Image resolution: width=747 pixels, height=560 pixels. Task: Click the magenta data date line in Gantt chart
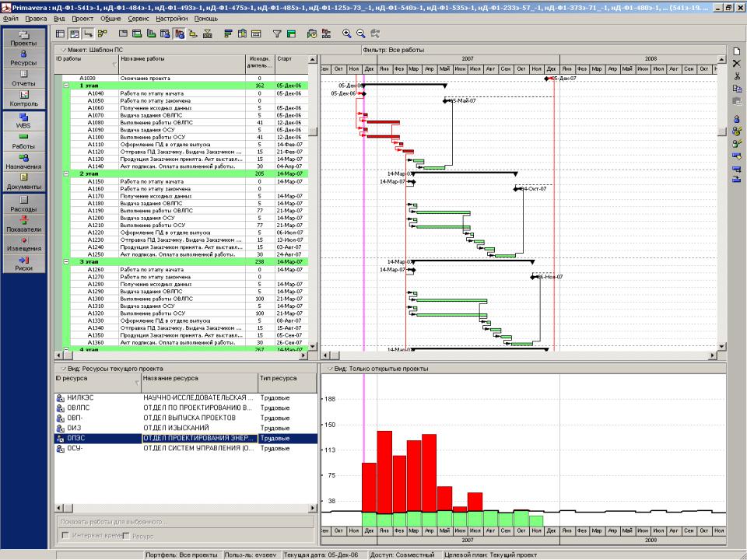pyautogui.click(x=364, y=215)
